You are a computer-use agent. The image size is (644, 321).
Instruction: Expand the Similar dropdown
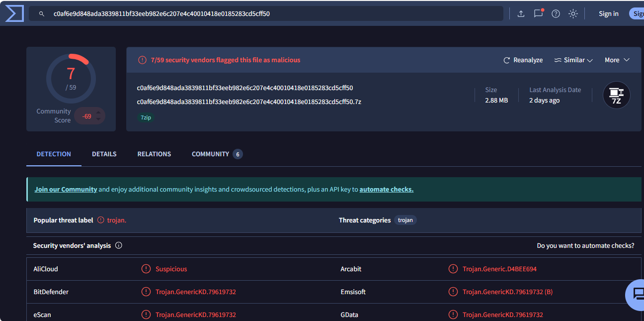pyautogui.click(x=574, y=60)
